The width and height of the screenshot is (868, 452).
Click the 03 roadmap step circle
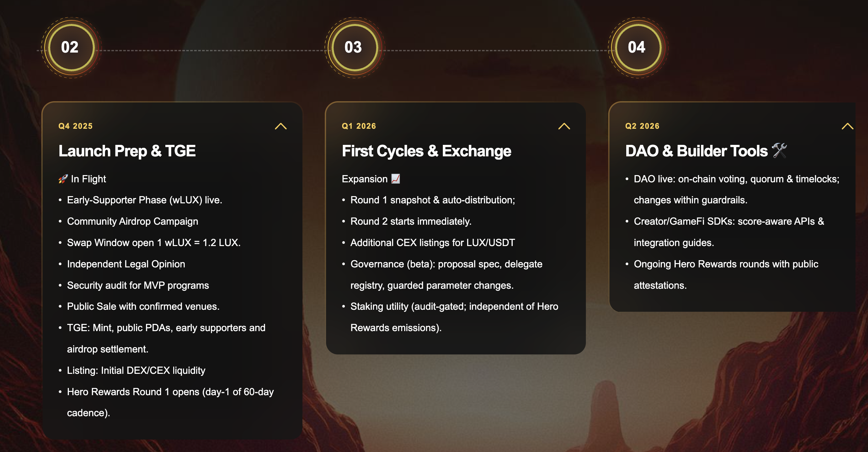355,48
